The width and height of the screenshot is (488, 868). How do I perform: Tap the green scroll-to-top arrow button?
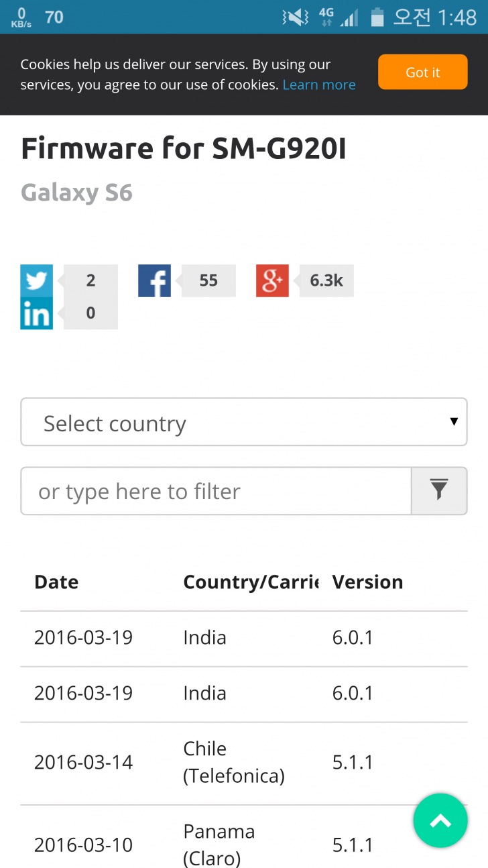pyautogui.click(x=440, y=820)
